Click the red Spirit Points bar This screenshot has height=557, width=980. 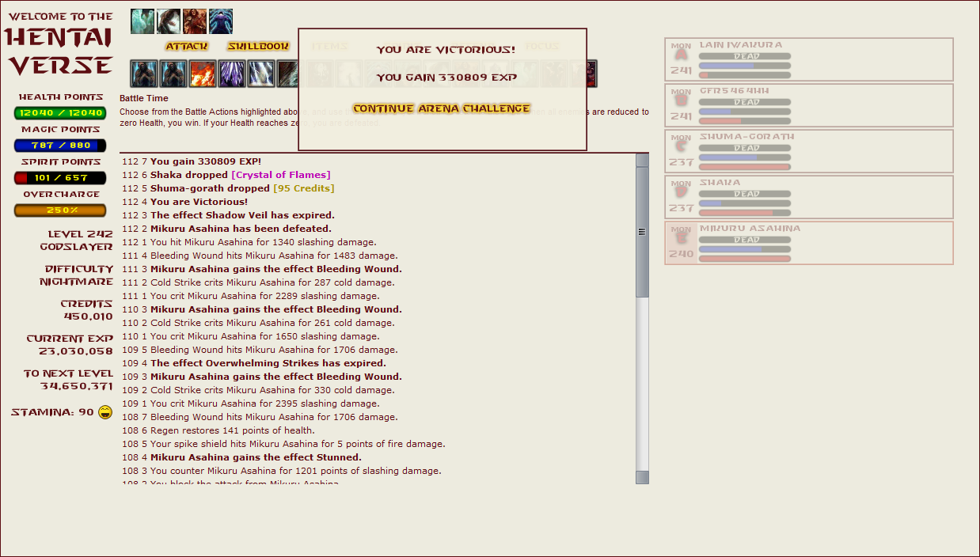click(60, 178)
